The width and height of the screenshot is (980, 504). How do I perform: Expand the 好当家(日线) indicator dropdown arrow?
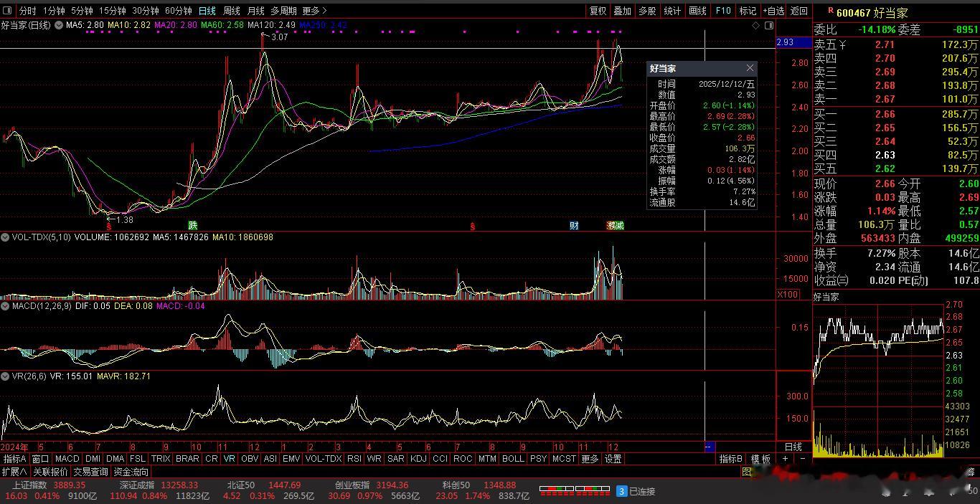pos(59,25)
